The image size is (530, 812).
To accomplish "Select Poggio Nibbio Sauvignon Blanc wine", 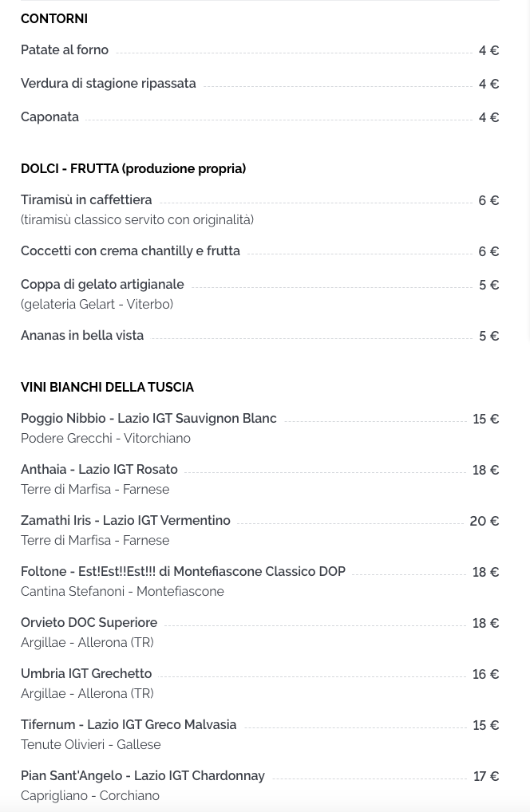I will tap(148, 419).
